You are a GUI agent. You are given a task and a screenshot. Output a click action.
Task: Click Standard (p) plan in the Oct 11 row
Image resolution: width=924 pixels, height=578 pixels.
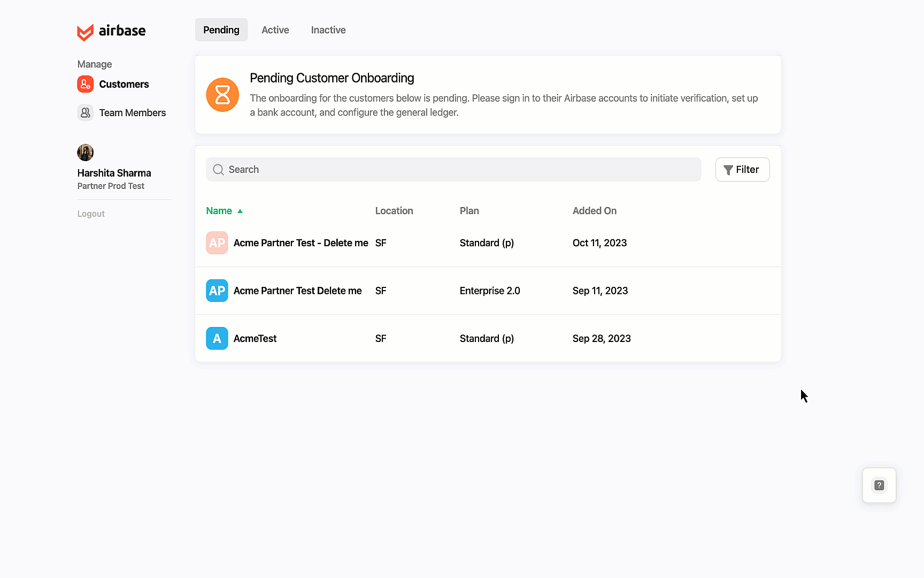pyautogui.click(x=487, y=243)
